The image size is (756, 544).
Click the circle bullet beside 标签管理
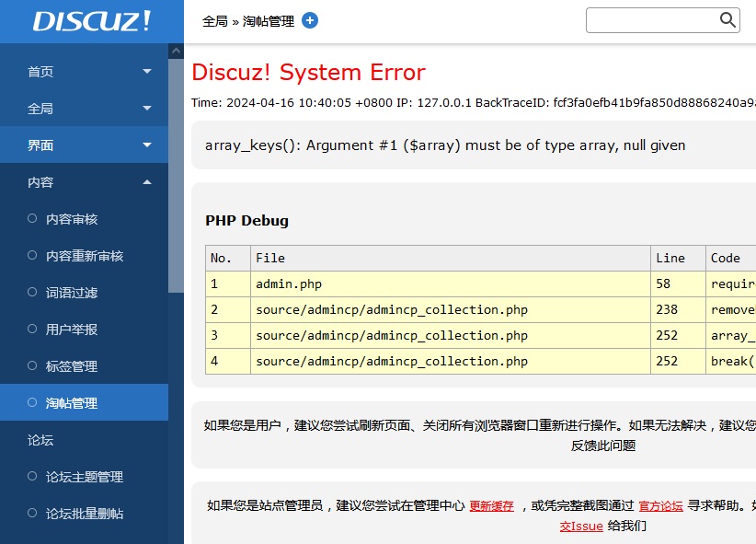32,366
